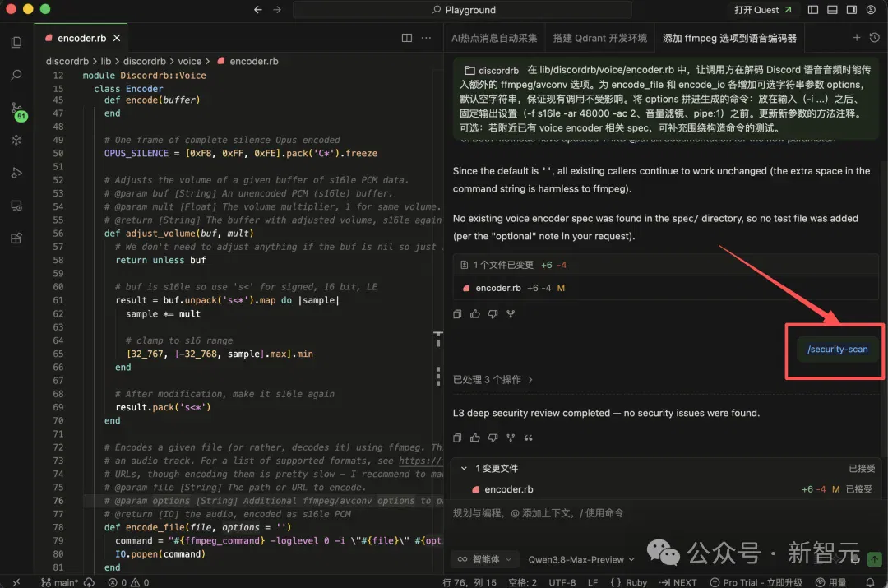This screenshot has width=888, height=588.
Task: Start a new chat with the plus icon
Action: tap(856, 37)
